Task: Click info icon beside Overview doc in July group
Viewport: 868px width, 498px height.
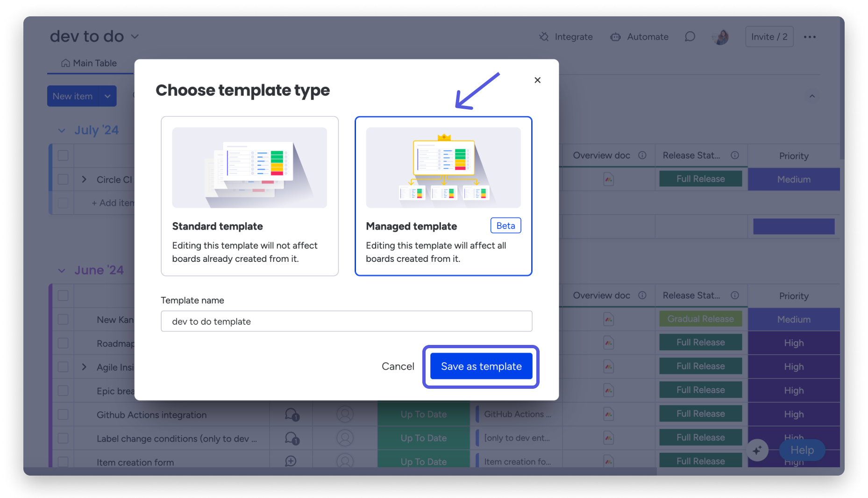Action: 642,155
